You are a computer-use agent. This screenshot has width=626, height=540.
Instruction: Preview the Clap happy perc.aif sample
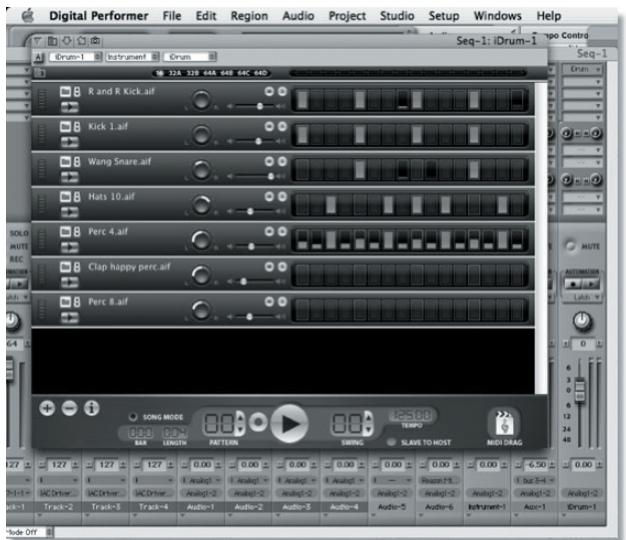tap(69, 282)
